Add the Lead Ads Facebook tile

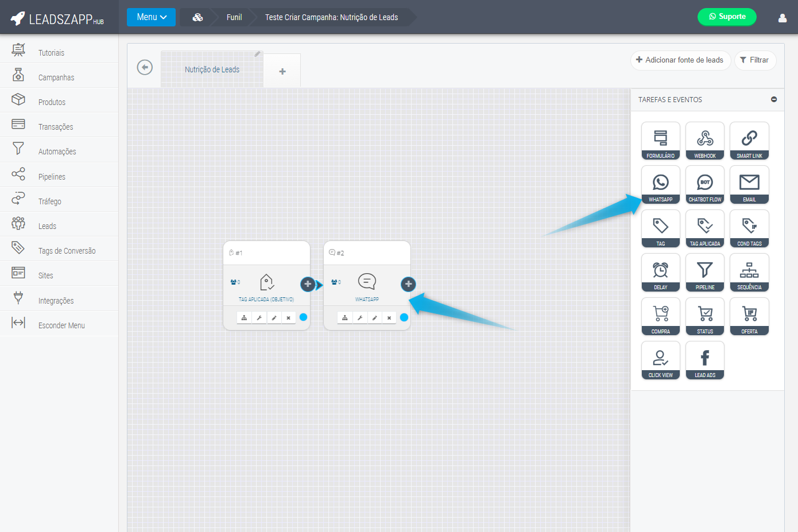pyautogui.click(x=704, y=360)
